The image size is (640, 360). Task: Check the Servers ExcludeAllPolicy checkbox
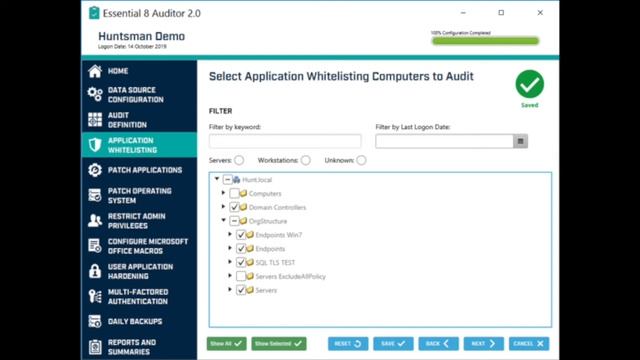pyautogui.click(x=241, y=276)
